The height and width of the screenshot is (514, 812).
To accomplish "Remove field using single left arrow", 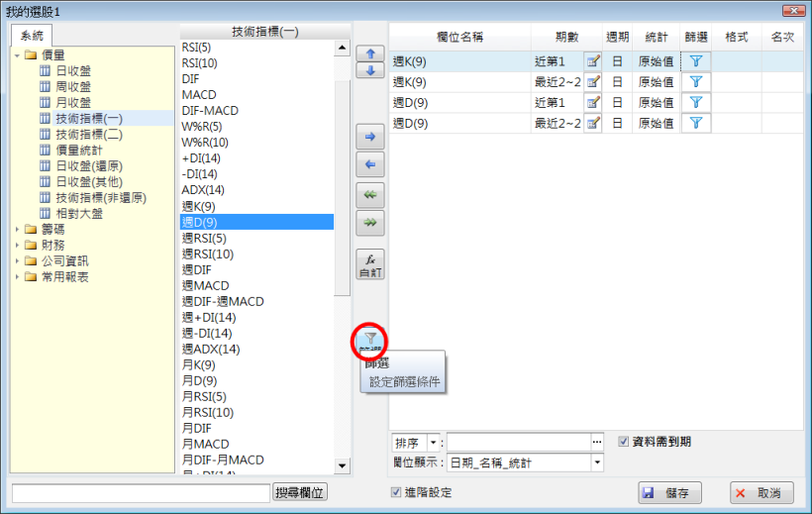I will click(x=370, y=164).
